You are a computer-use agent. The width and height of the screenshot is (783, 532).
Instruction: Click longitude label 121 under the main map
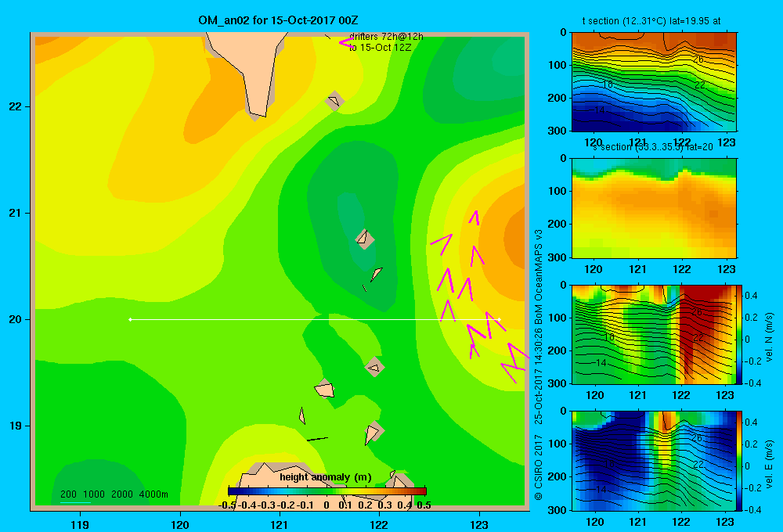point(280,524)
